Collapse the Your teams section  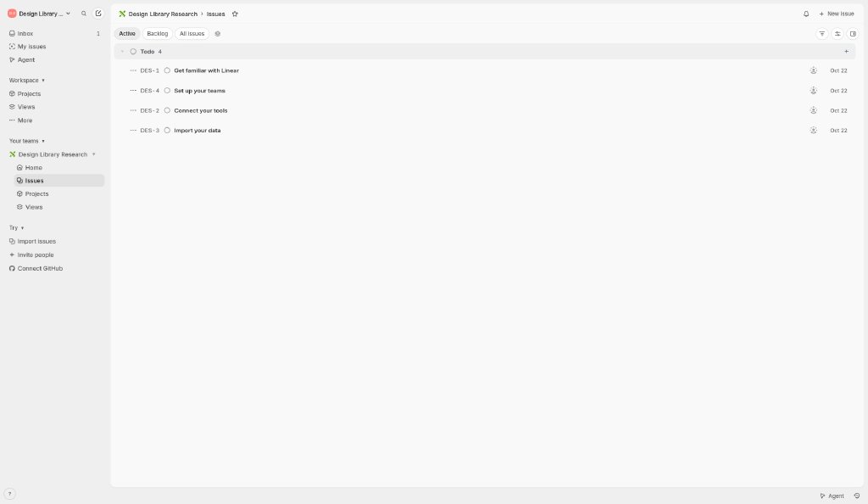tap(26, 141)
